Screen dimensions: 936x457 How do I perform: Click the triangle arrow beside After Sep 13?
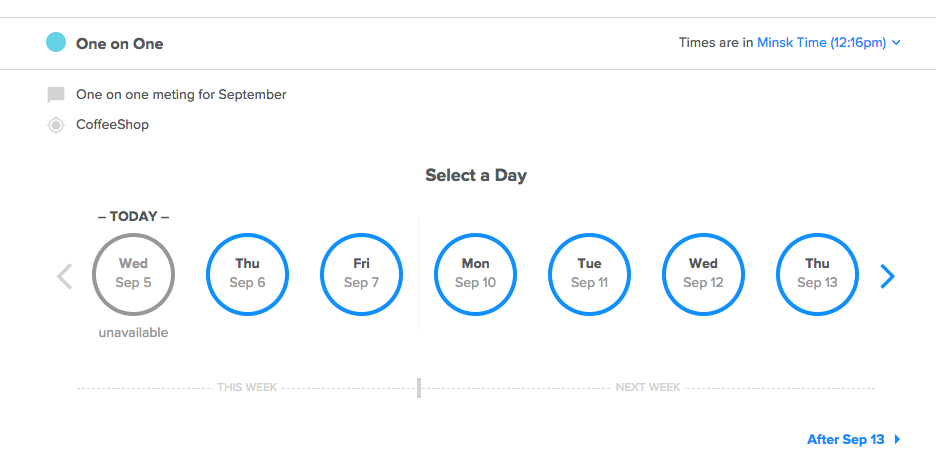tap(898, 439)
